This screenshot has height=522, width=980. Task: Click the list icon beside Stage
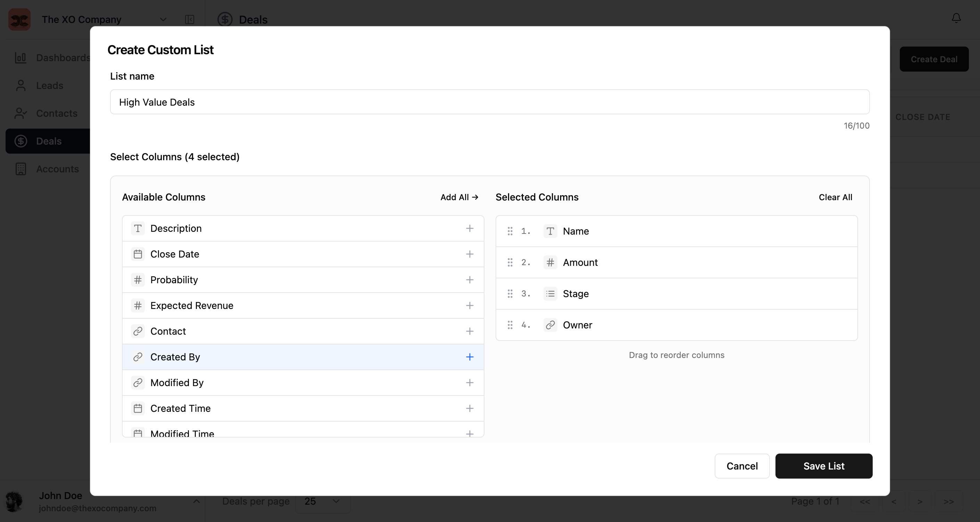550,294
